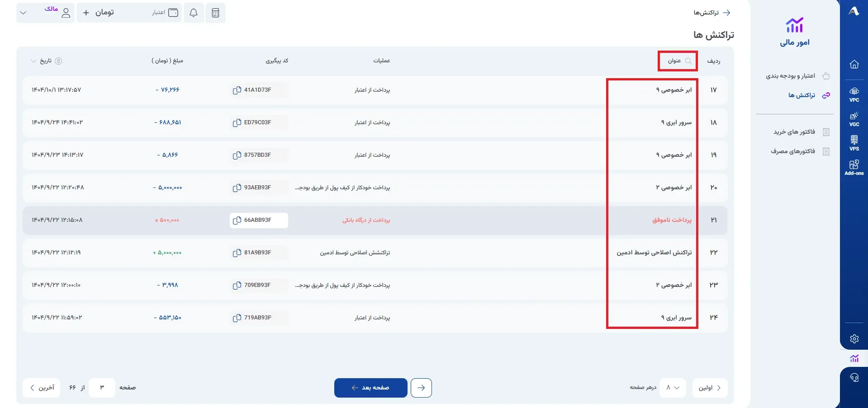Screen dimensions: 868x408
Task: Open the VPC service icon
Action: [x=854, y=94]
